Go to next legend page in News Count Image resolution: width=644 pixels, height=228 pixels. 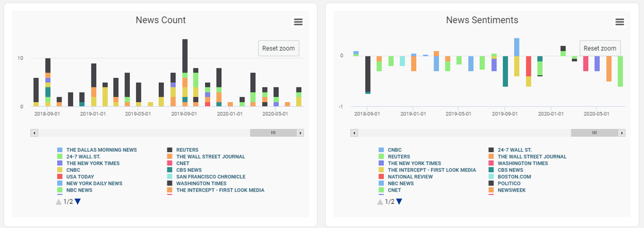point(77,202)
